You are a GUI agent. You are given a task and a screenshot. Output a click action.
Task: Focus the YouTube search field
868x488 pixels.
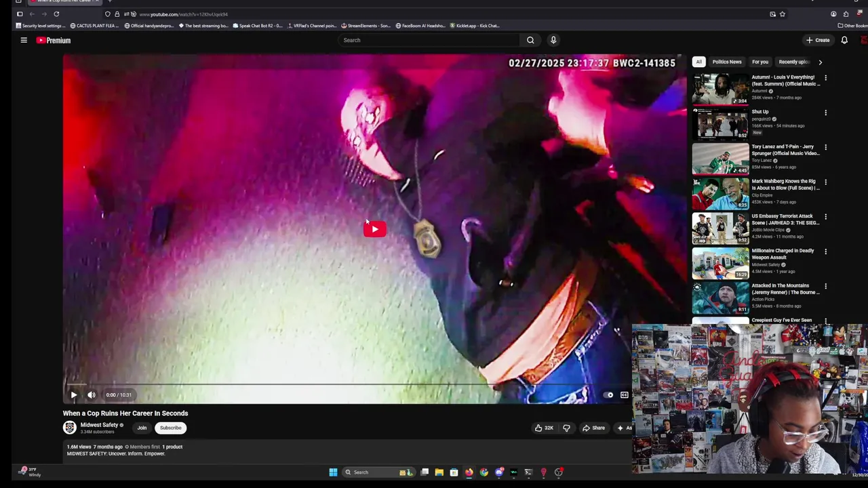(429, 40)
